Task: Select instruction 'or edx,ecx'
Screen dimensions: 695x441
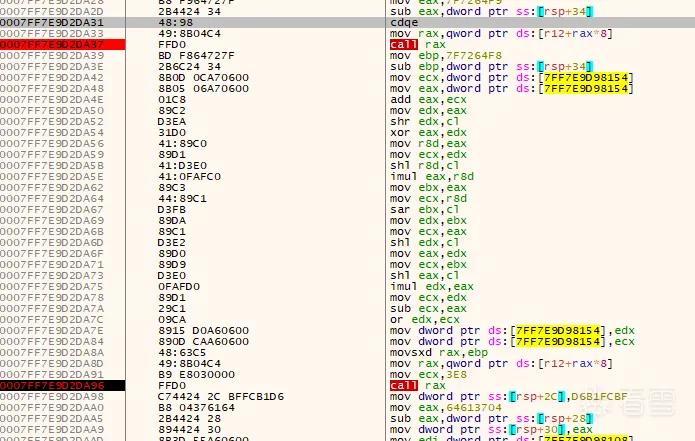Action: [425, 320]
